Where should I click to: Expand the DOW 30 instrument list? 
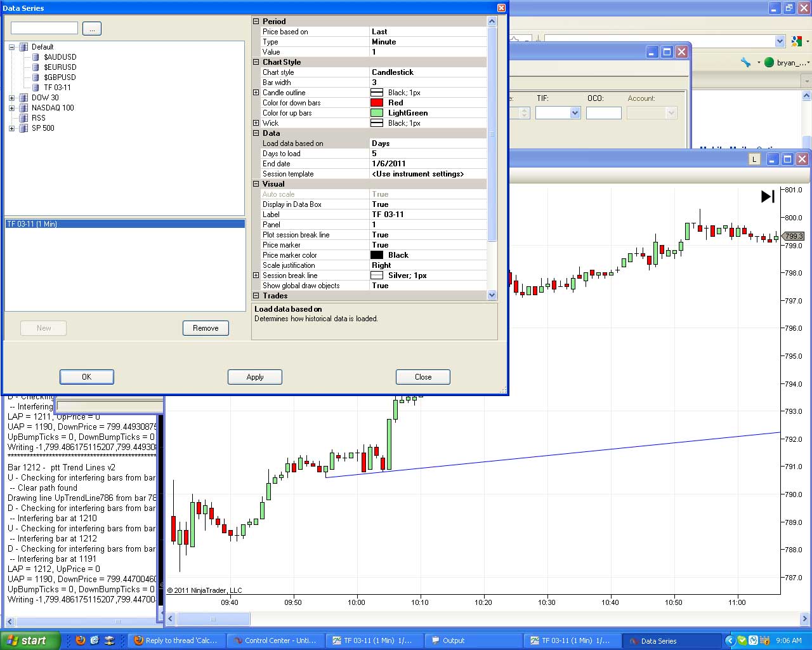[12, 98]
